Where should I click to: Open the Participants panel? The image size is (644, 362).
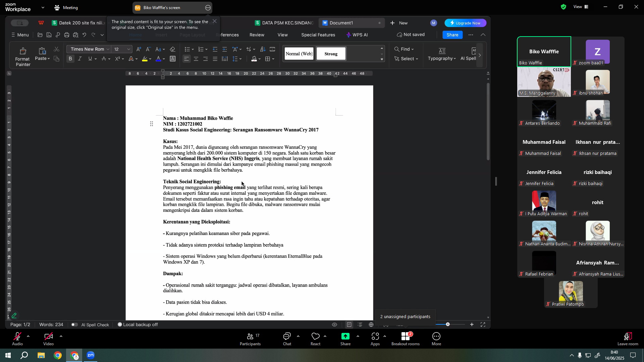click(x=250, y=339)
